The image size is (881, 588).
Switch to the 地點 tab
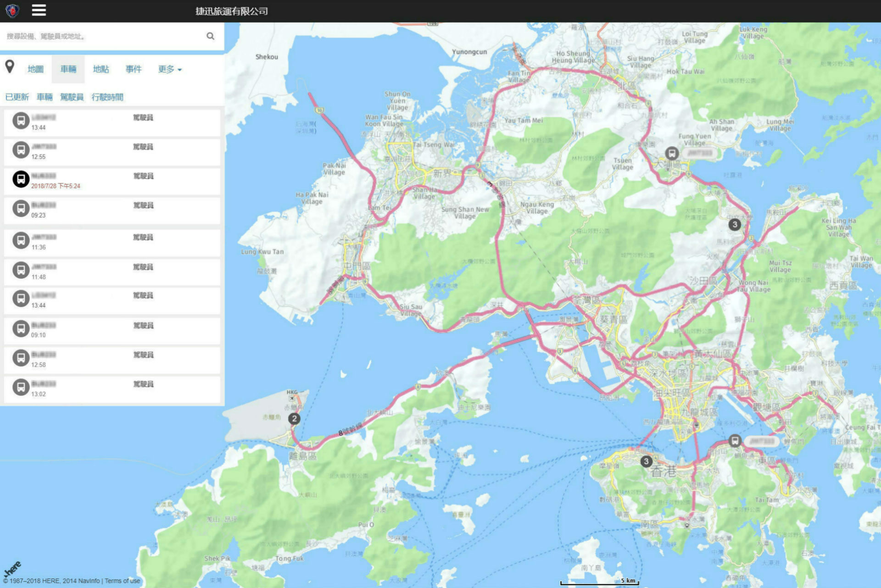pos(101,69)
